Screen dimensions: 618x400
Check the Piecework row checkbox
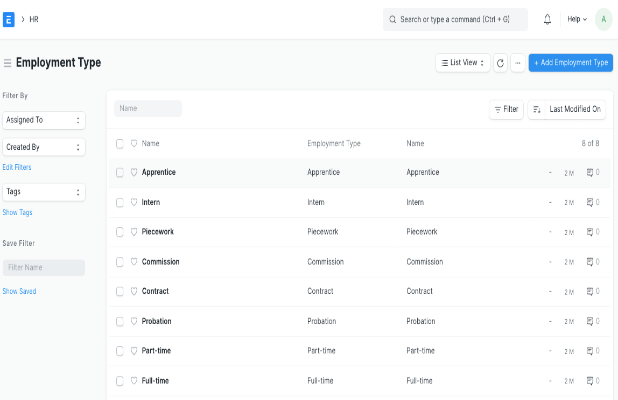click(120, 232)
